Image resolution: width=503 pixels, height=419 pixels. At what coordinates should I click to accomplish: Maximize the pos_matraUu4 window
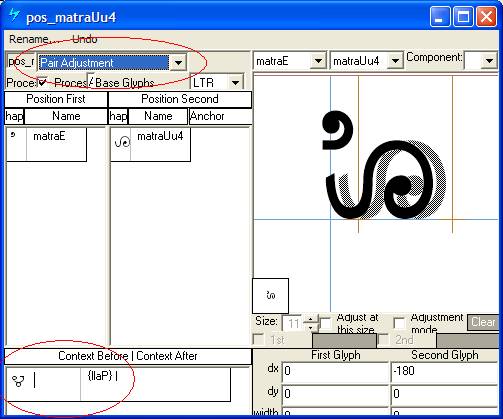[463, 17]
